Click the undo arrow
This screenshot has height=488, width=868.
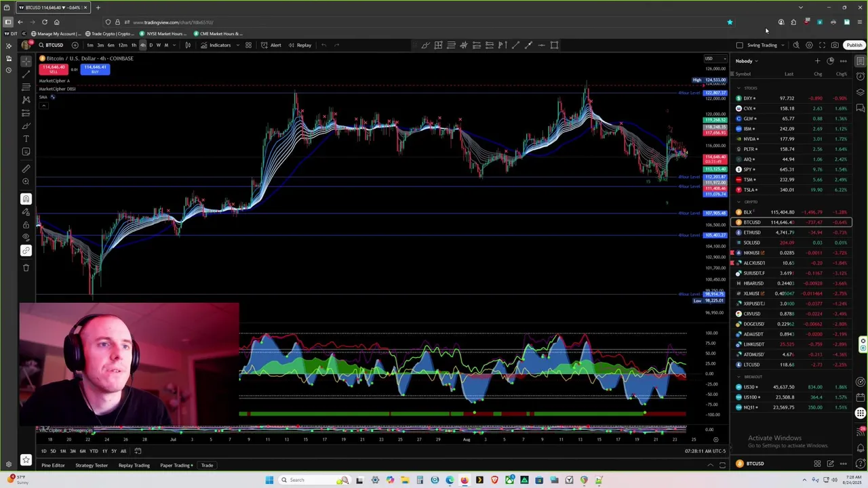point(324,45)
